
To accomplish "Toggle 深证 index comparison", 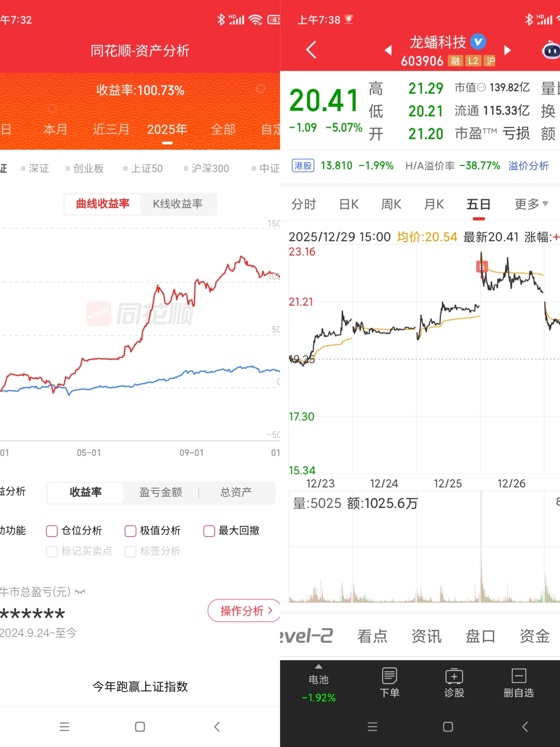I will click(x=35, y=169).
